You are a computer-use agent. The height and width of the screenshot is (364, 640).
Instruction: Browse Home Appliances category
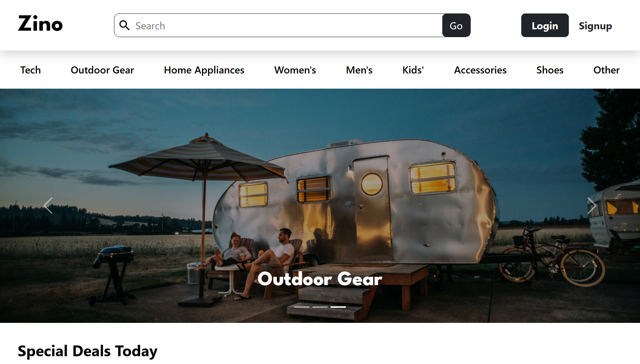tap(204, 70)
